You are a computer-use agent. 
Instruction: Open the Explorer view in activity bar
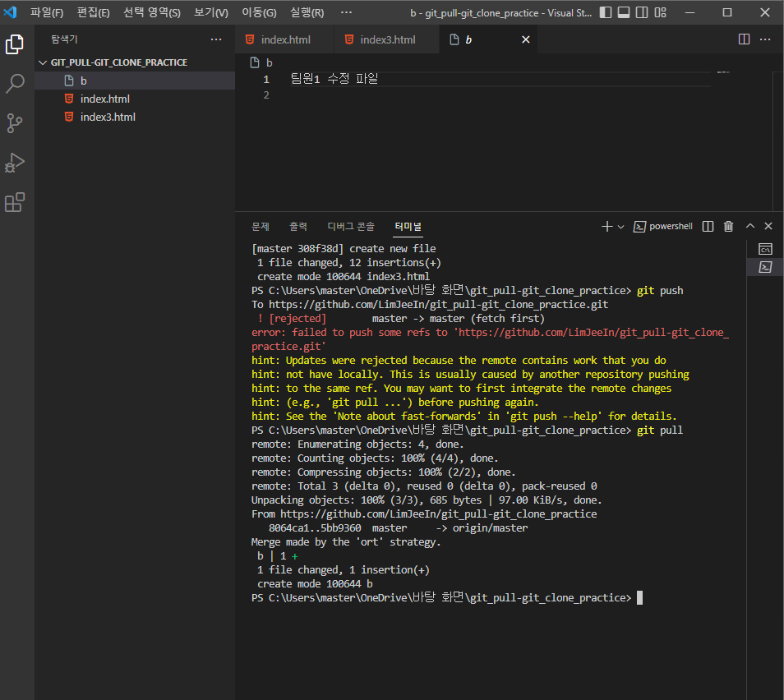click(x=15, y=44)
